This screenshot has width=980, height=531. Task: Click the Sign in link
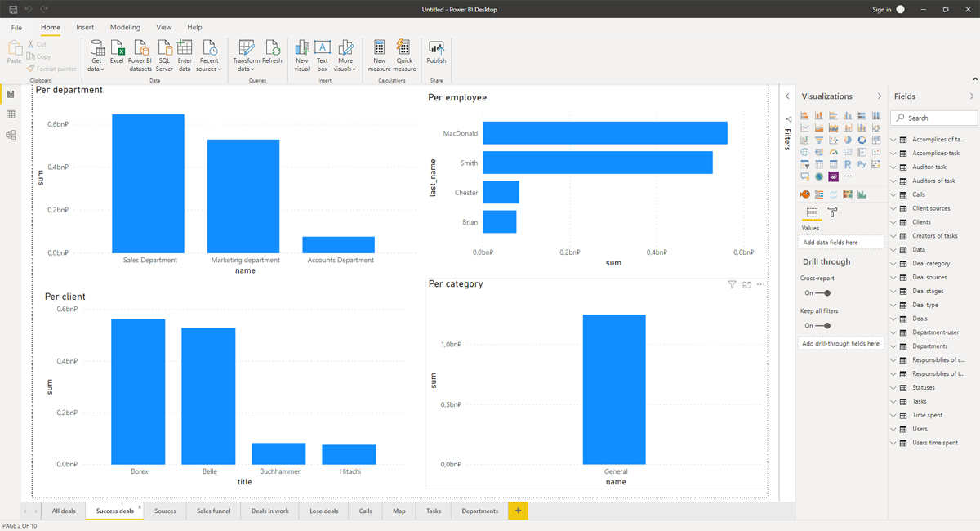(880, 9)
